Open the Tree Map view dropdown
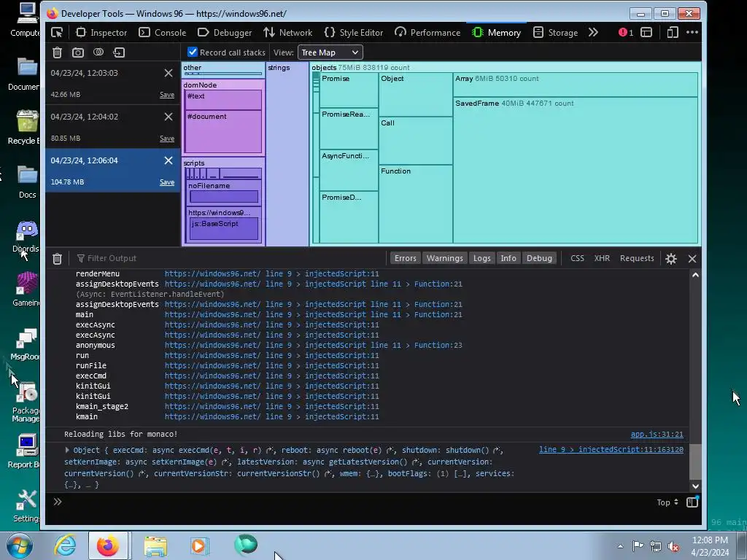 tap(330, 52)
